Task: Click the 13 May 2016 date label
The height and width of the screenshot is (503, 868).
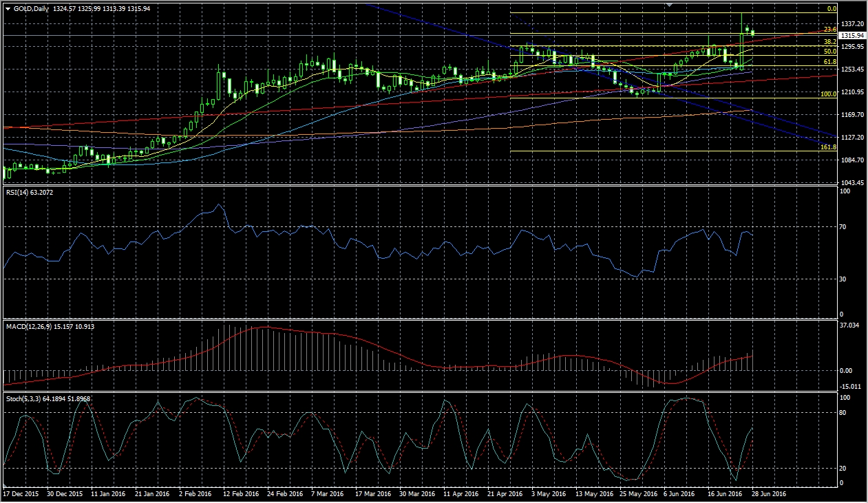Action: coord(594,494)
